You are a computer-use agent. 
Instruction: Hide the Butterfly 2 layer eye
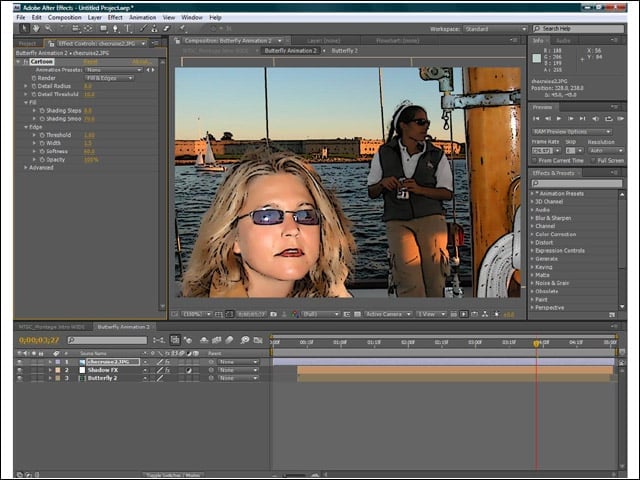tap(20, 378)
